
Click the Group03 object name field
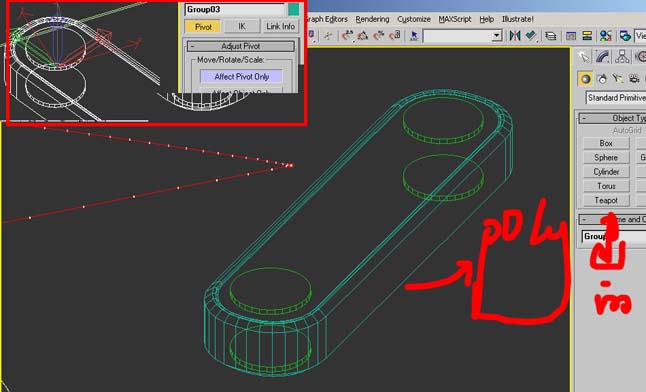pyautogui.click(x=235, y=9)
